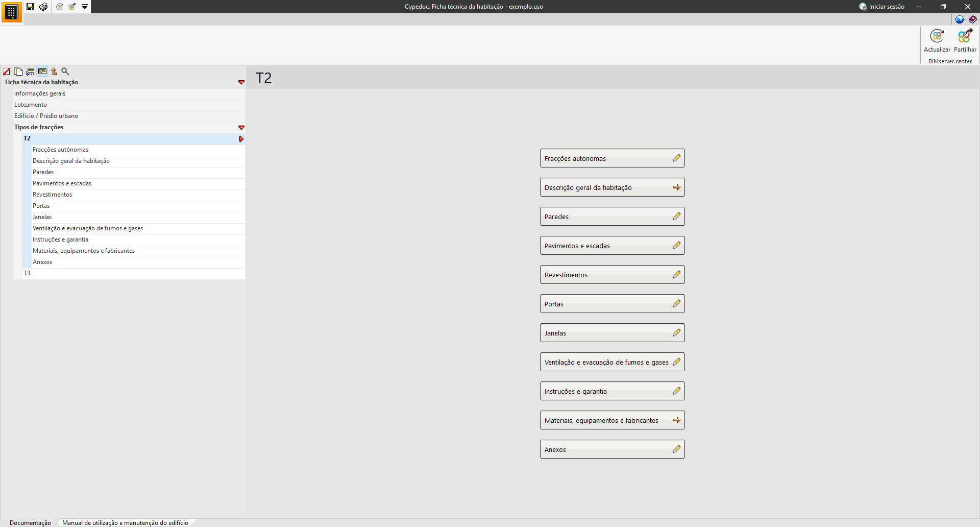
Task: Toggle the highlighted yellow panel view icon
Action: click(42, 71)
